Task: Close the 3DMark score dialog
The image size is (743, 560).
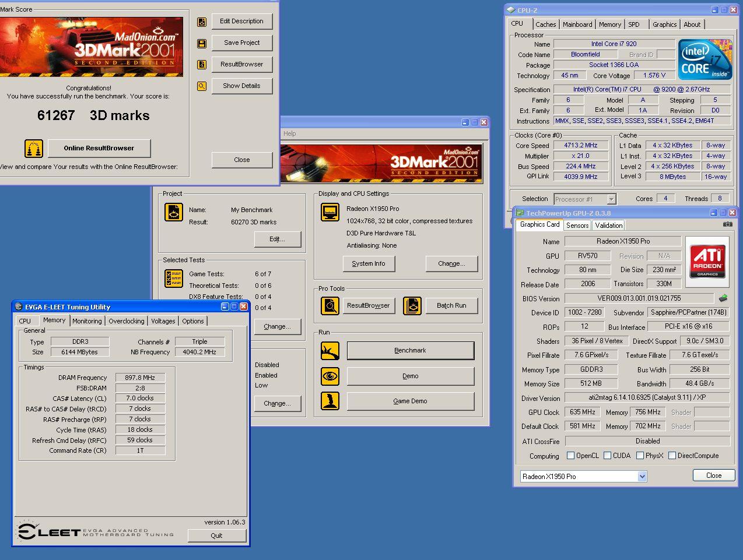Action: click(242, 160)
